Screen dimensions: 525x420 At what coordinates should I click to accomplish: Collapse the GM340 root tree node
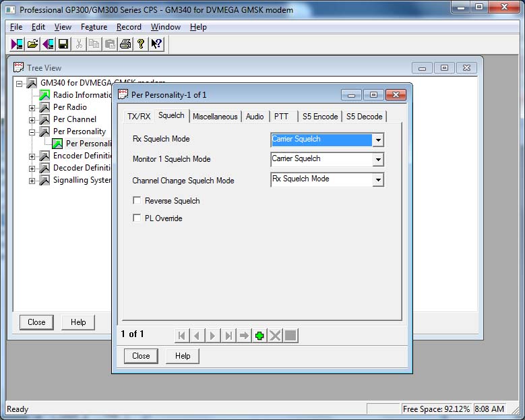click(19, 84)
